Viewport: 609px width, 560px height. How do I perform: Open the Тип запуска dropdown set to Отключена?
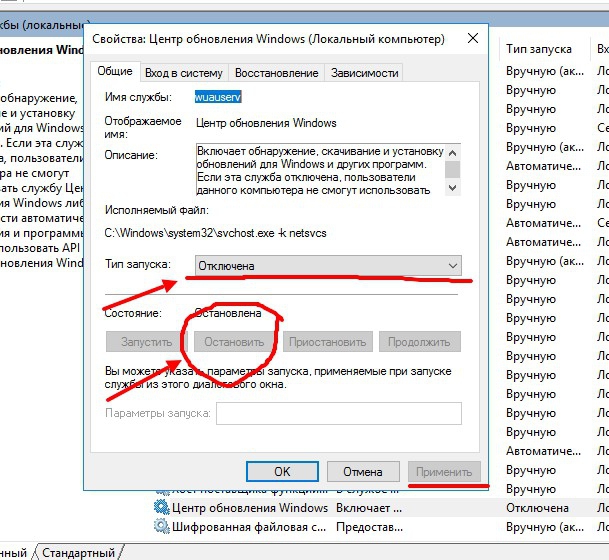(x=328, y=266)
